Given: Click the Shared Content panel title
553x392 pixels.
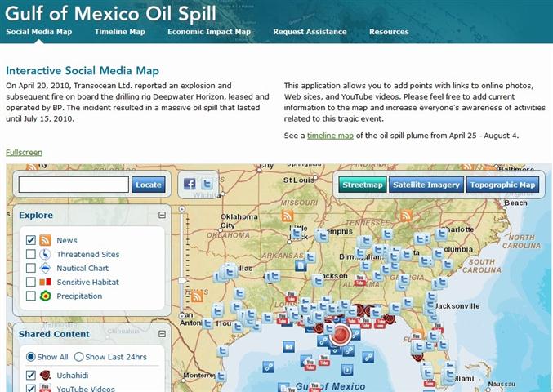Looking at the screenshot, I should pos(54,334).
